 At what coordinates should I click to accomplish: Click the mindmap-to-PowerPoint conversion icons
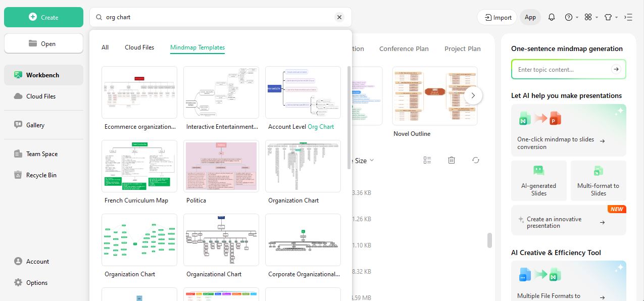(540, 119)
